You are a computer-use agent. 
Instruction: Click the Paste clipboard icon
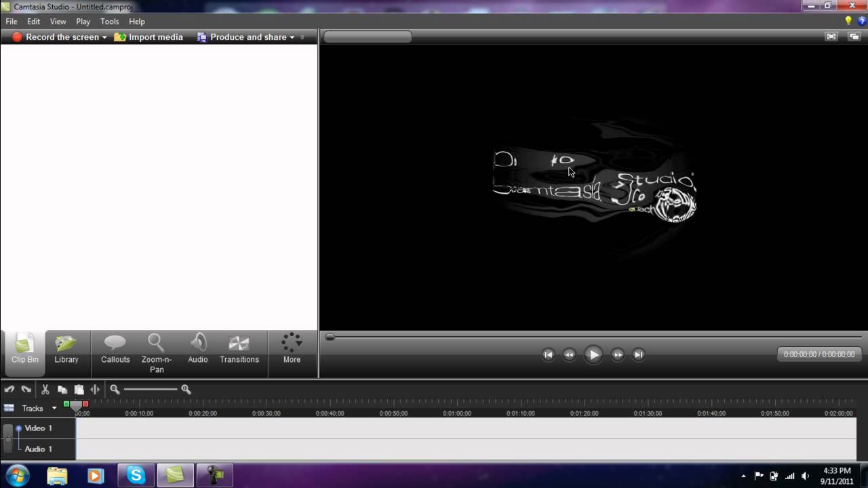79,389
